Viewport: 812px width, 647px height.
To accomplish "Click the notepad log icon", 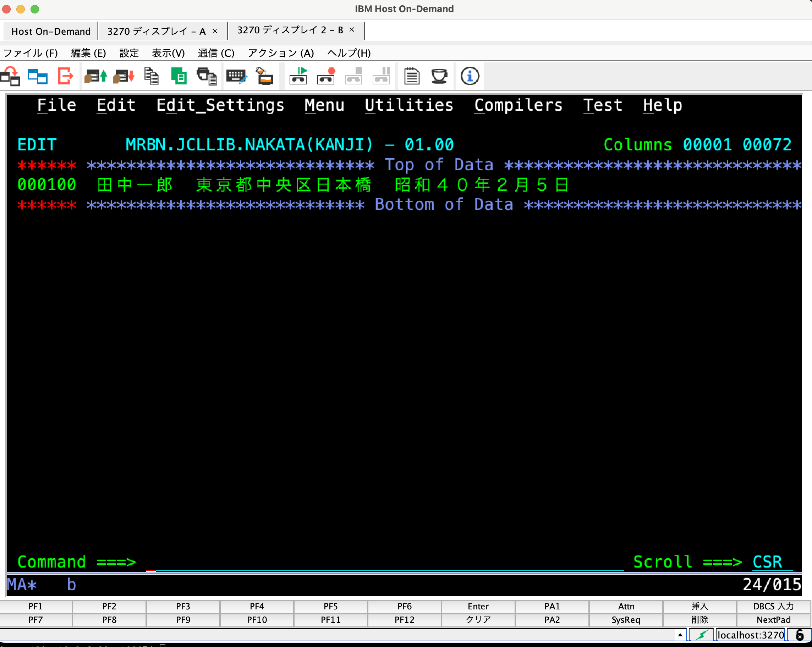I will point(412,76).
